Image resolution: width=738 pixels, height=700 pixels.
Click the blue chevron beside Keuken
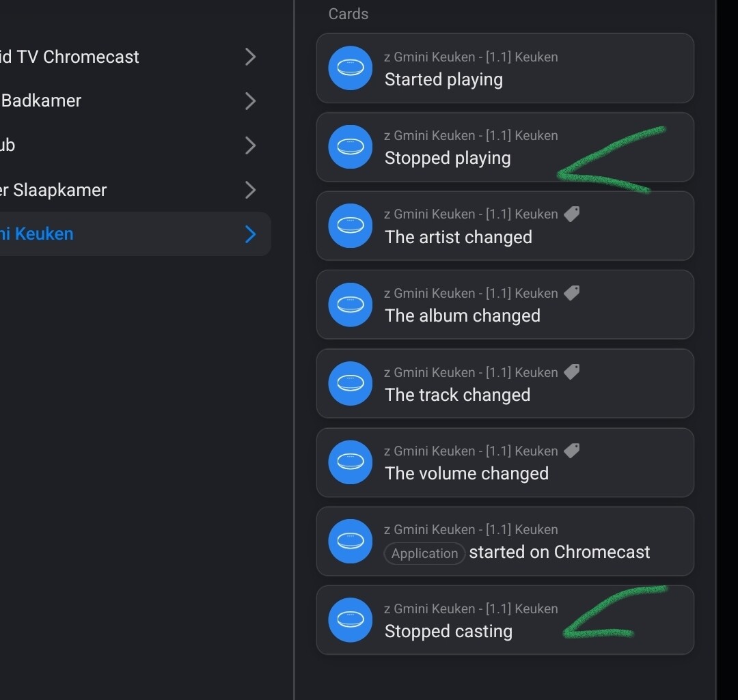(x=250, y=234)
